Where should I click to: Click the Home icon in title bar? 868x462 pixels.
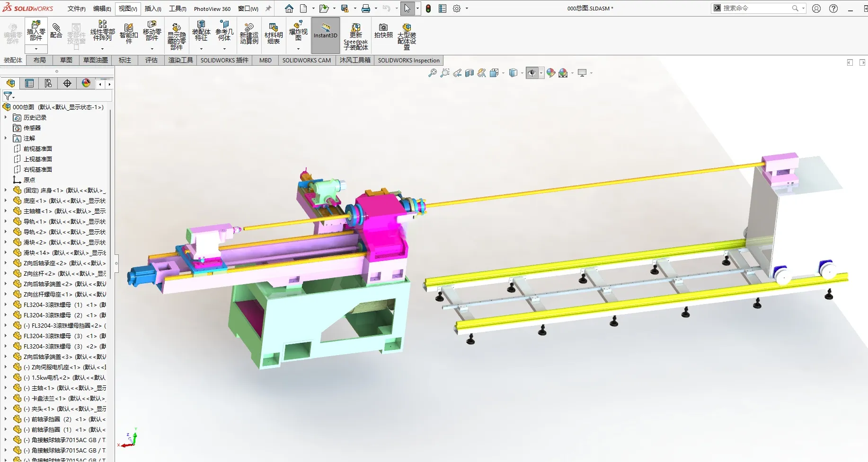pos(289,9)
